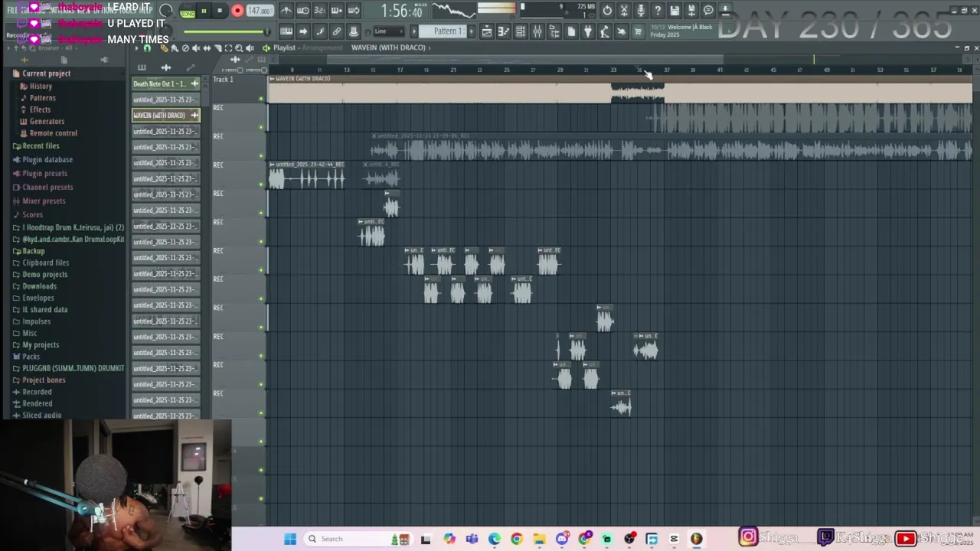The image size is (980, 551).
Task: Open the Line snap dropdown
Action: pyautogui.click(x=388, y=31)
